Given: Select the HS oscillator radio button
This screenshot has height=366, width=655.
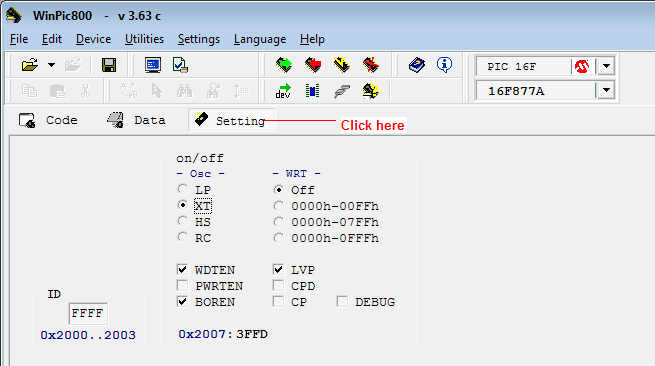Looking at the screenshot, I should 183,221.
